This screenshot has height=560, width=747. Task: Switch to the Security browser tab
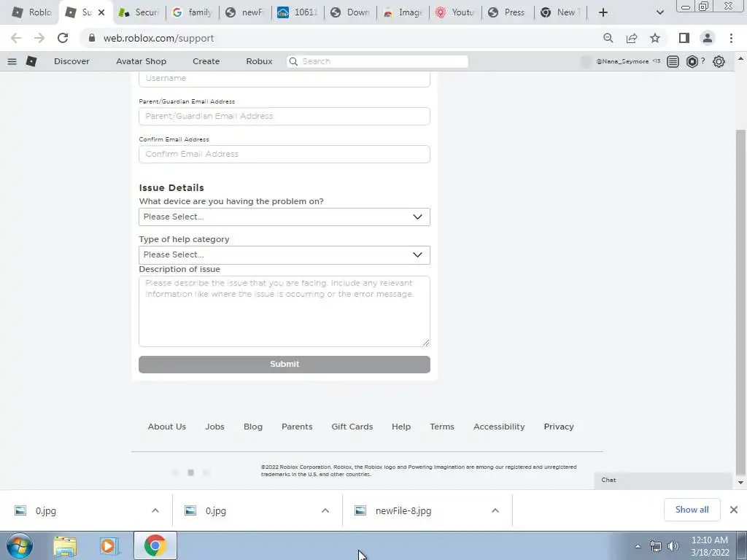139,12
